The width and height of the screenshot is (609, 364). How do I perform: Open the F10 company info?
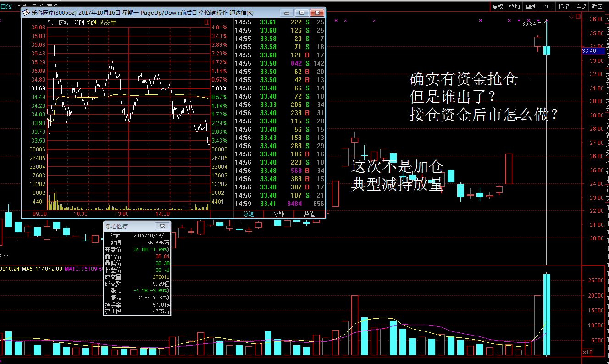547,6
